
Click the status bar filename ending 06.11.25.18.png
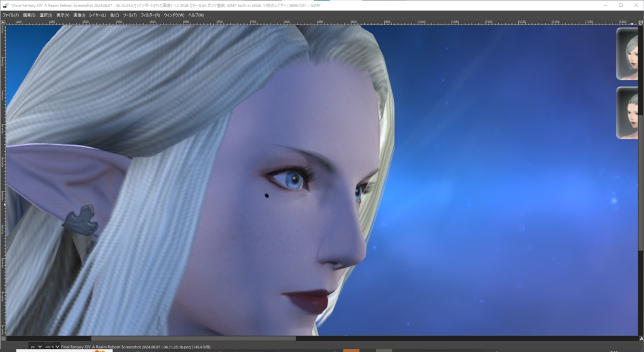point(136,347)
